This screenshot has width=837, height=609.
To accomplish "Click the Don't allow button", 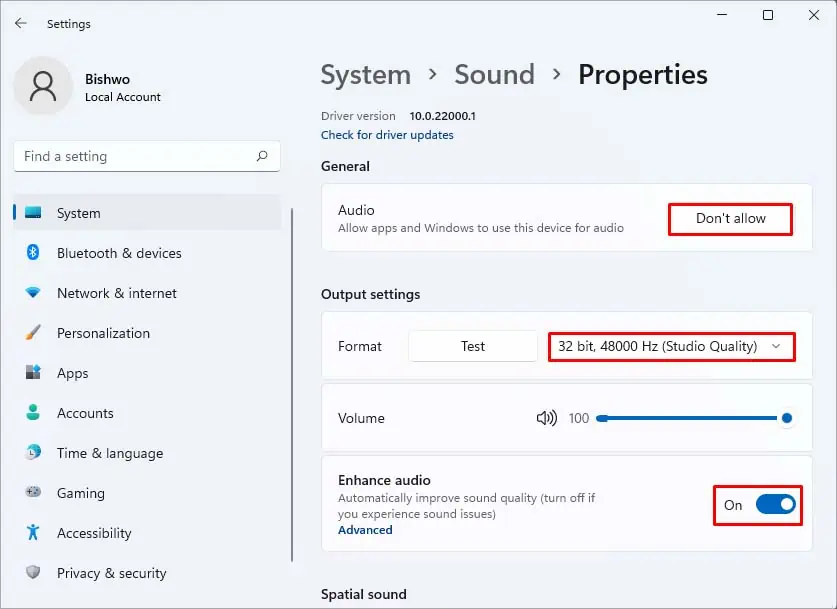I will click(x=730, y=218).
